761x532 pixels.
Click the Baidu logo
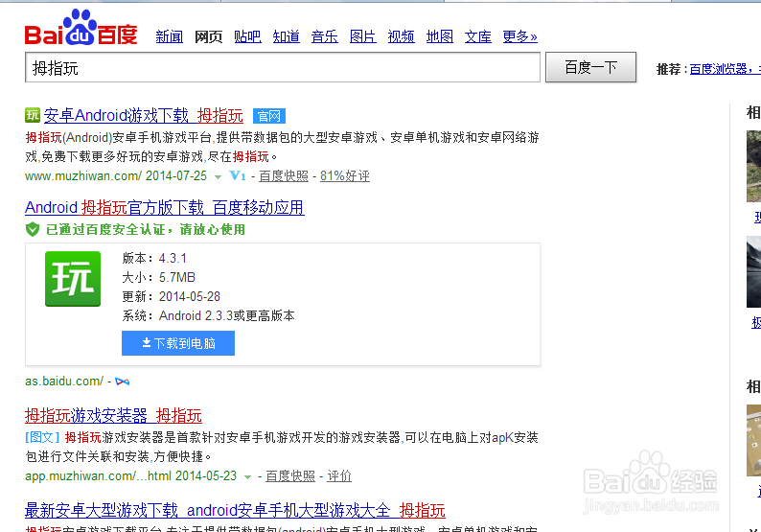[x=81, y=28]
